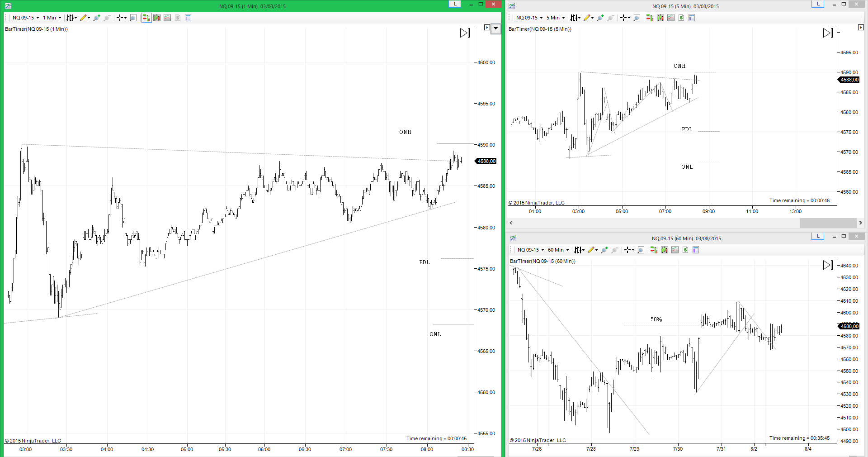Click the F fixed-scale button in 5 Min chart
868x457 pixels.
point(861,28)
